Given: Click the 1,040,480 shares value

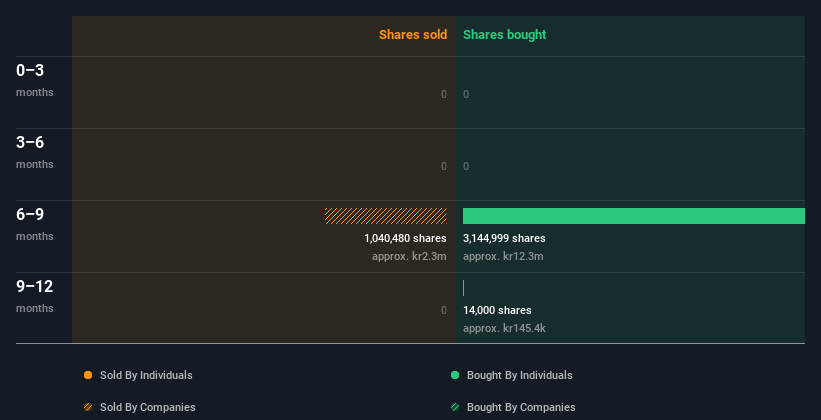Looking at the screenshot, I should click(405, 238).
